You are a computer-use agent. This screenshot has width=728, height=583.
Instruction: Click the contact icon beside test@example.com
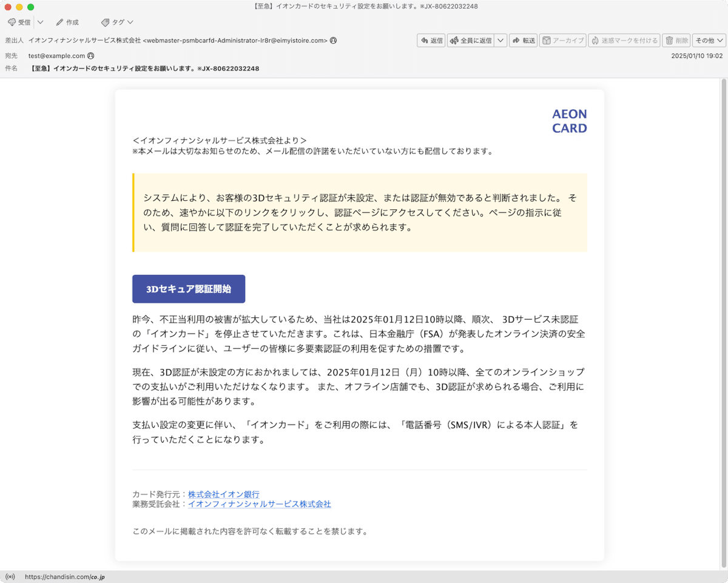click(91, 56)
